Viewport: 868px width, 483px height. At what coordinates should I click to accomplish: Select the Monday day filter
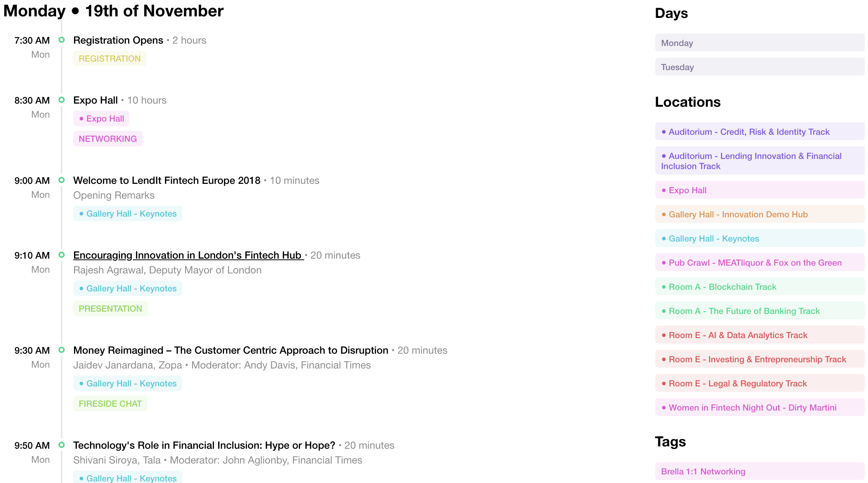pyautogui.click(x=760, y=43)
